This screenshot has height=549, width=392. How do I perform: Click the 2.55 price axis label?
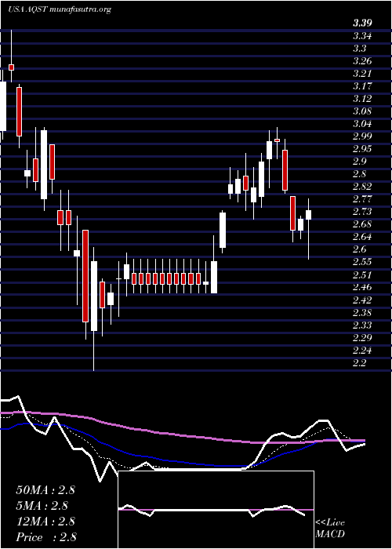[x=362, y=262]
